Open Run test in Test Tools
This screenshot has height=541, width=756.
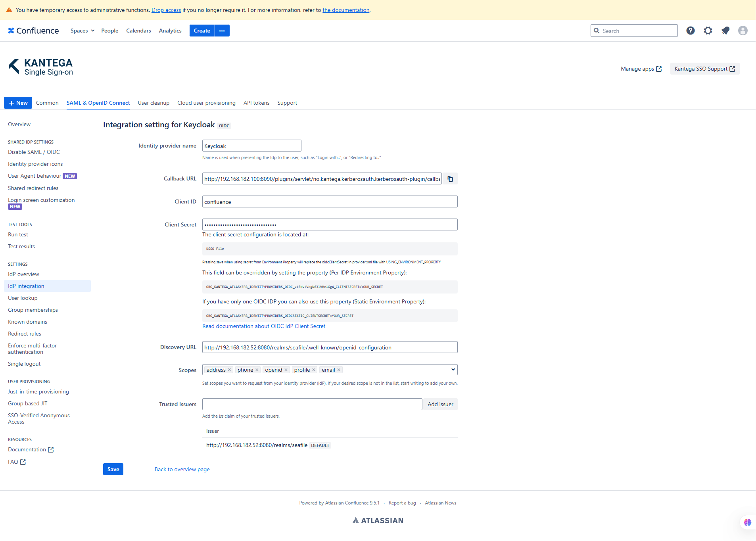tap(18, 234)
